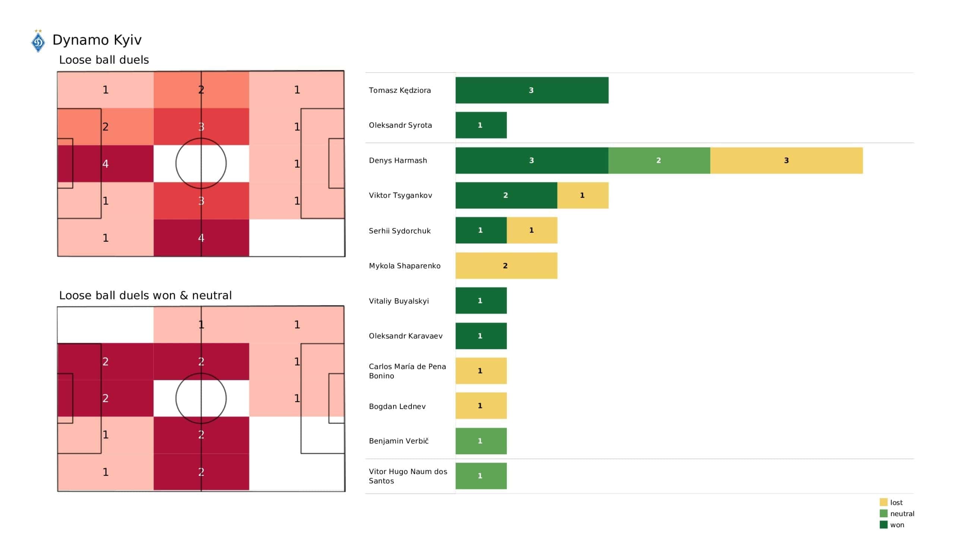954x560 pixels.
Task: Select Tomasz Kędziora's won bar
Action: (x=531, y=90)
